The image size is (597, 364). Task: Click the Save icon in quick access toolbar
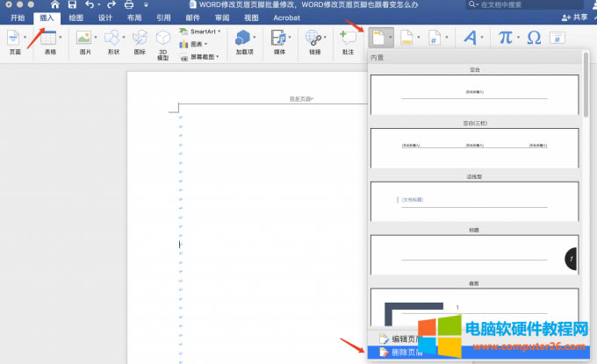[x=71, y=4]
